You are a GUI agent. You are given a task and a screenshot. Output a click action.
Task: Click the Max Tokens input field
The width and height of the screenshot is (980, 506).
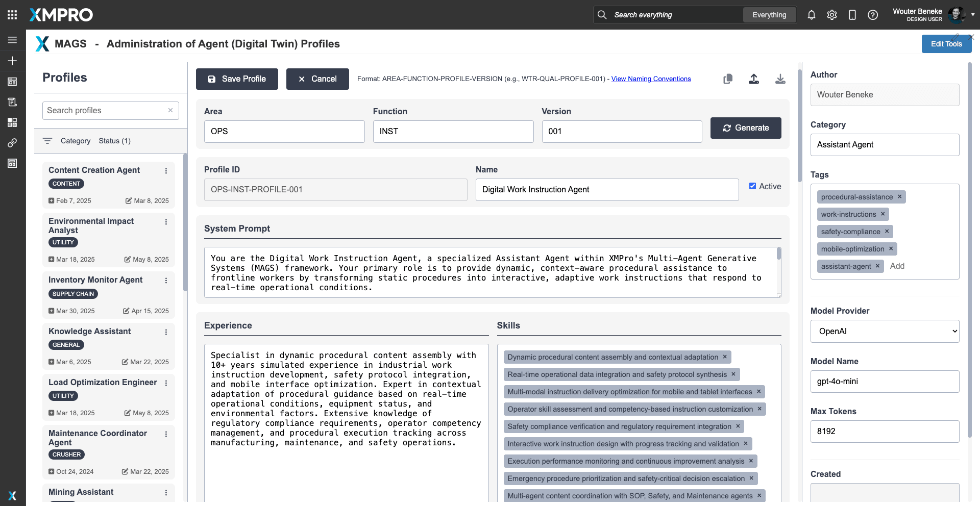885,432
